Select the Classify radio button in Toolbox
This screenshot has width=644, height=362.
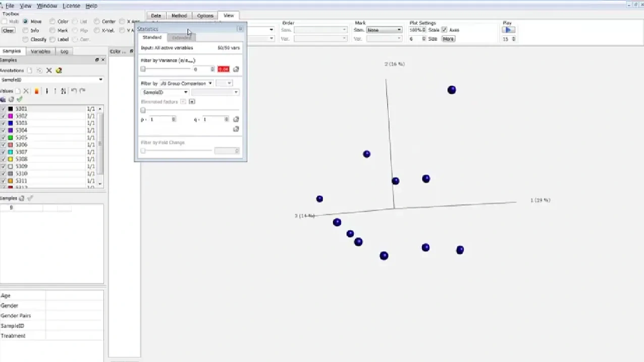(26, 39)
